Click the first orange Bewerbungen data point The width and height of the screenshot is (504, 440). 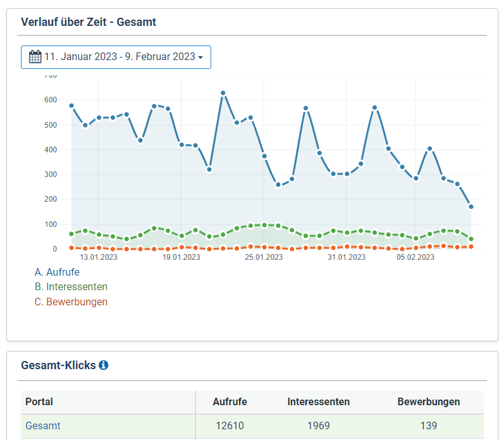[71, 248]
